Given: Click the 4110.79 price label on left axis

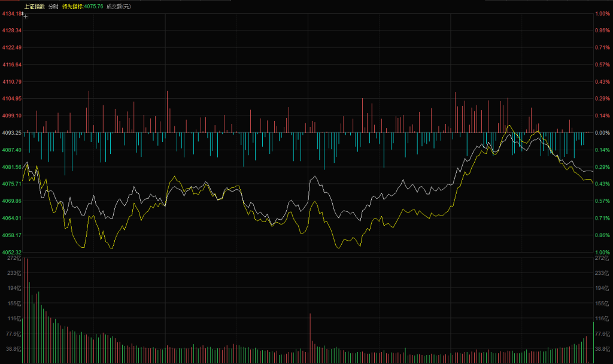Looking at the screenshot, I should [x=11, y=81].
